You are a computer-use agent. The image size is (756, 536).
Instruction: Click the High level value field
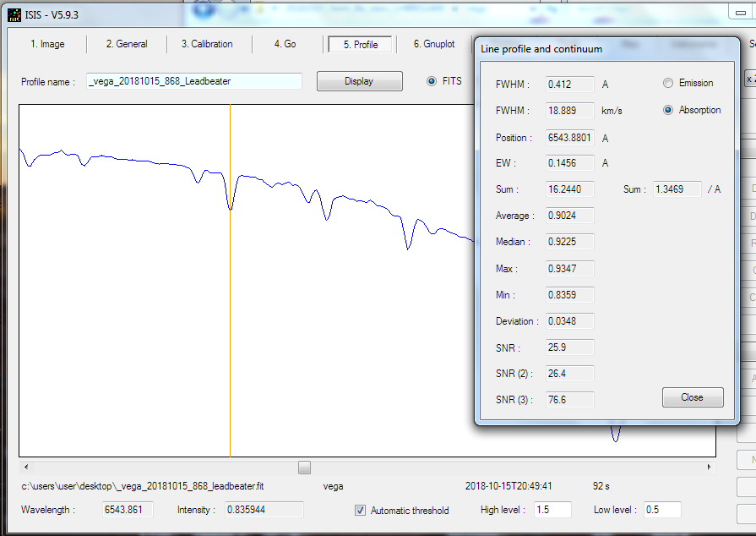click(550, 510)
